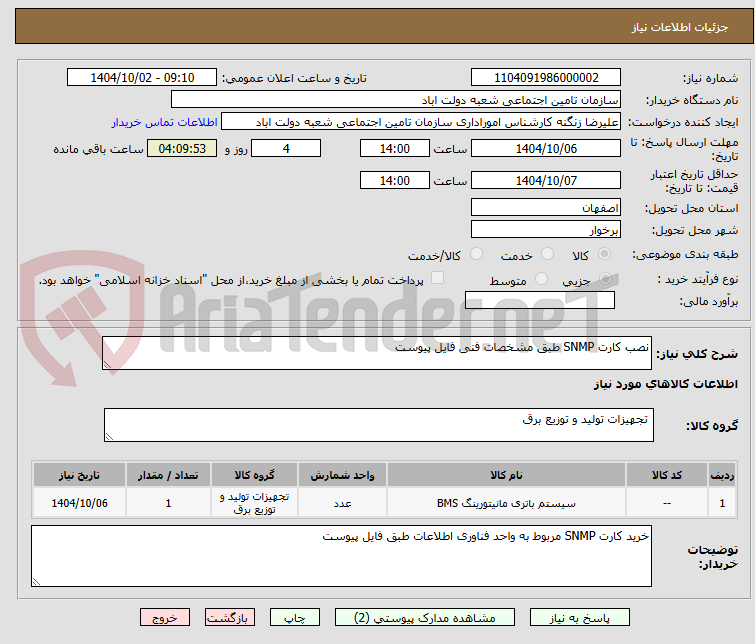Click the remaining days field showing 4
This screenshot has width=755, height=644.
point(286,148)
